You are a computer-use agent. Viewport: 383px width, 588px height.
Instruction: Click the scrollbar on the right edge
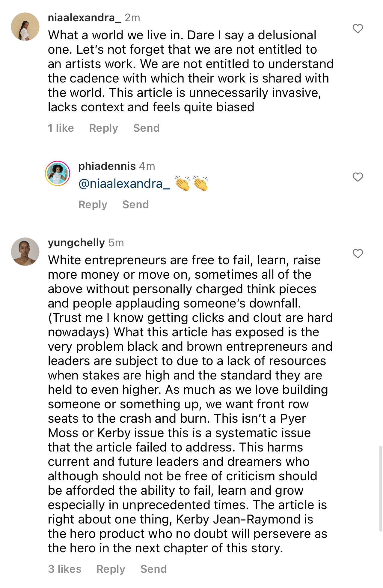[380, 489]
